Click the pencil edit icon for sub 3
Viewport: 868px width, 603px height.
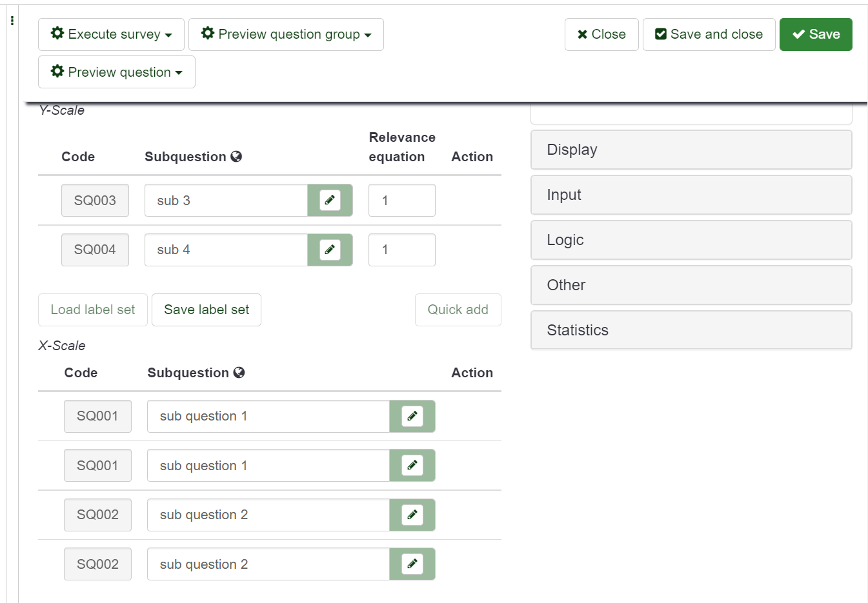click(330, 201)
